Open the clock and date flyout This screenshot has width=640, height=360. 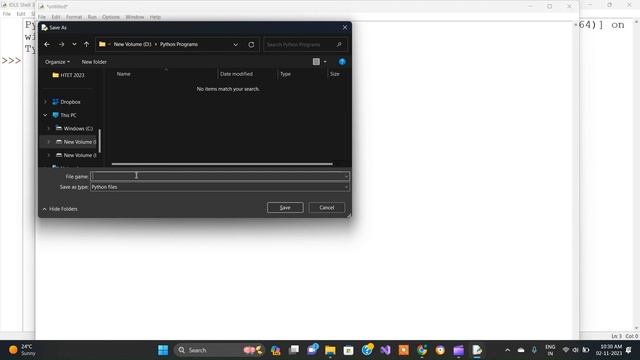coord(609,350)
